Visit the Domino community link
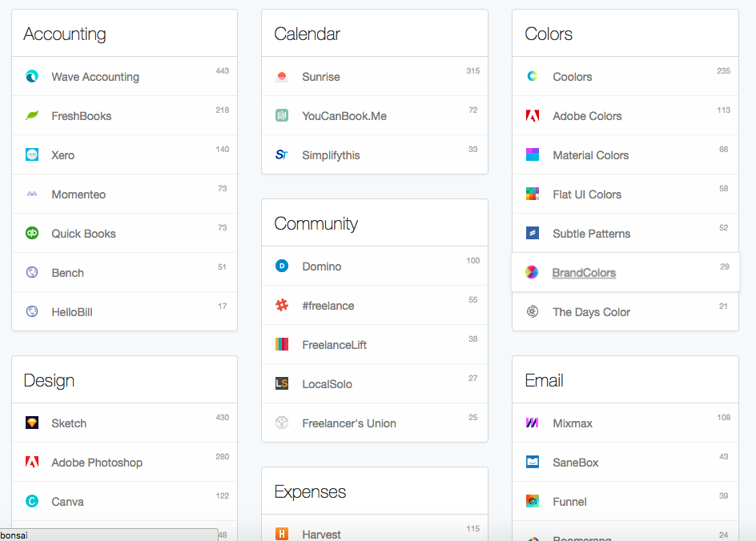Viewport: 756px width, 541px height. (322, 266)
